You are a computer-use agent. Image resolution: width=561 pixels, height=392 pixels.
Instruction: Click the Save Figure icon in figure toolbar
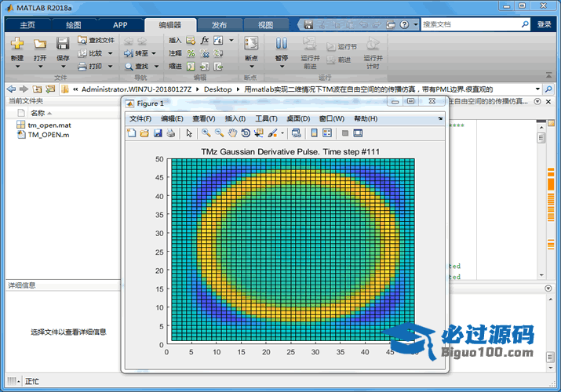coord(158,133)
